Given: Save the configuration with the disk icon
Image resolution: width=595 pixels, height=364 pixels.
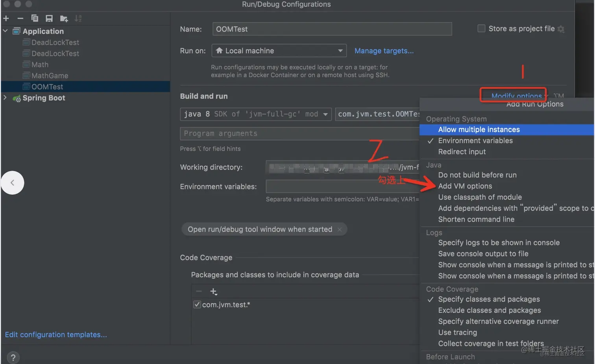Looking at the screenshot, I should click(49, 18).
